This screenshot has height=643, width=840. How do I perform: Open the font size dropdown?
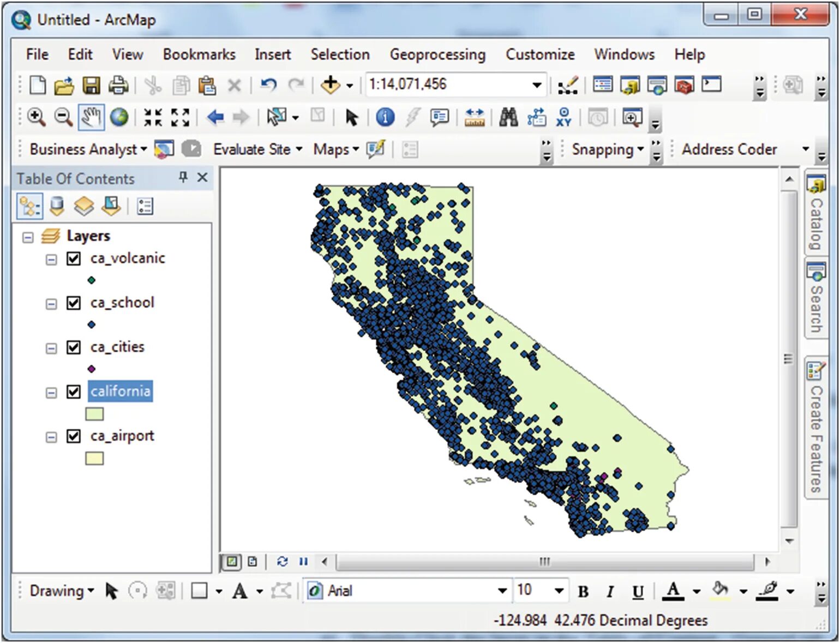point(559,591)
